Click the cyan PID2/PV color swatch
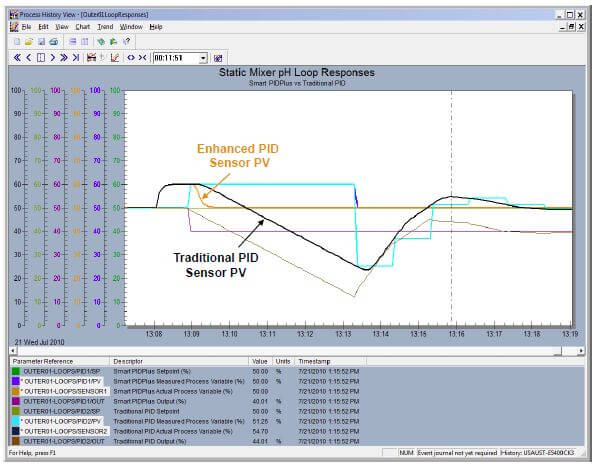Viewport: 598px width, 468px height. pyautogui.click(x=16, y=421)
